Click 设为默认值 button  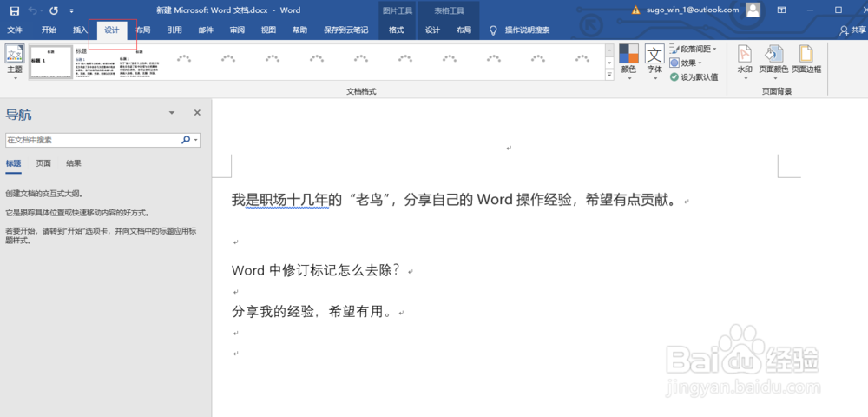tap(694, 77)
